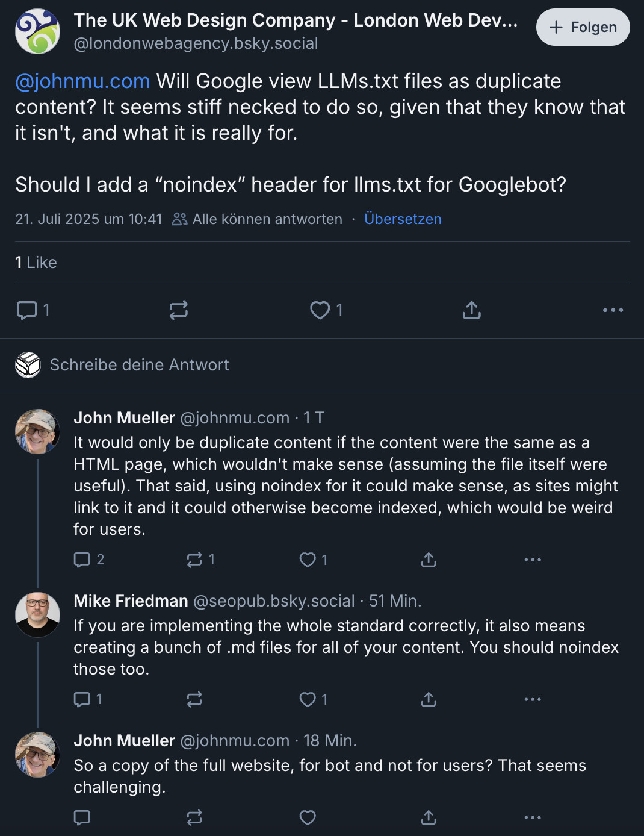Image resolution: width=644 pixels, height=836 pixels.
Task: Reply to the main post via comment icon
Action: (x=27, y=310)
